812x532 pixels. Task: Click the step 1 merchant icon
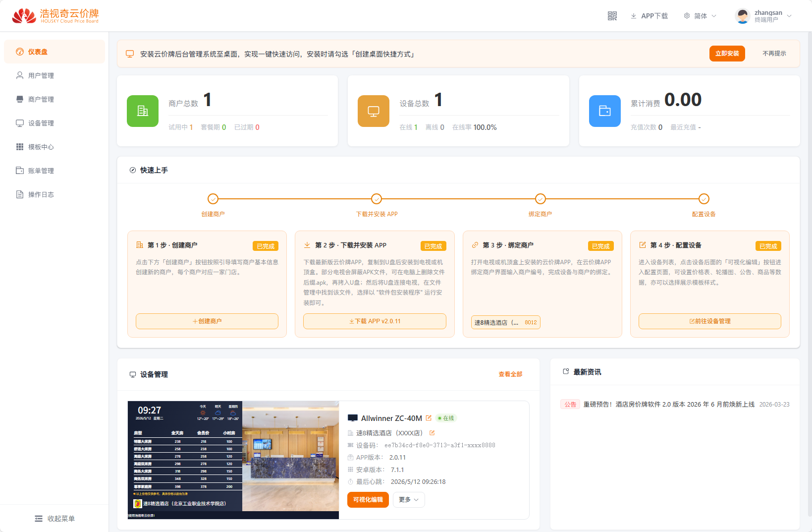pyautogui.click(x=140, y=245)
